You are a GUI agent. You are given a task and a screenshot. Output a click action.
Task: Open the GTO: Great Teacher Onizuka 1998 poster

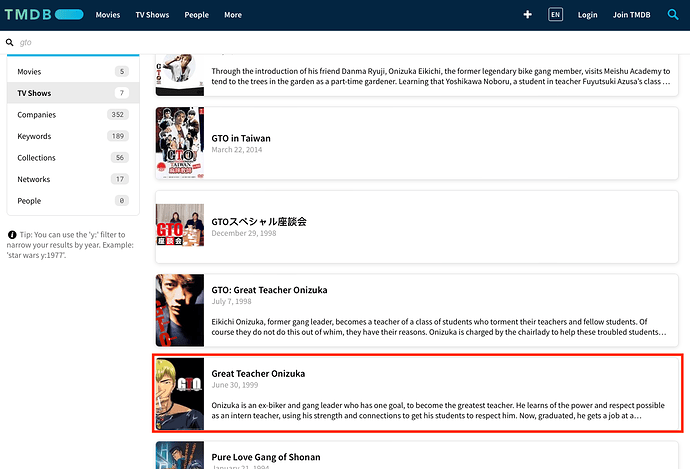[x=180, y=310]
